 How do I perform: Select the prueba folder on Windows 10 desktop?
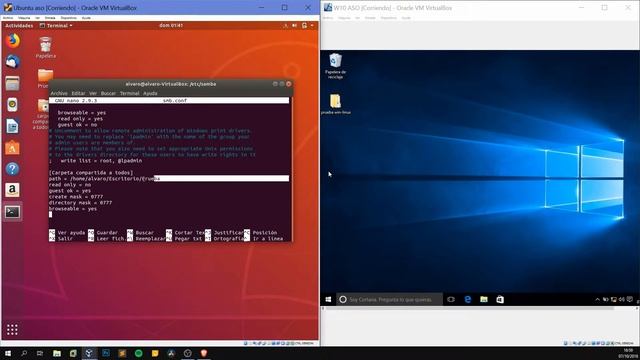click(336, 104)
